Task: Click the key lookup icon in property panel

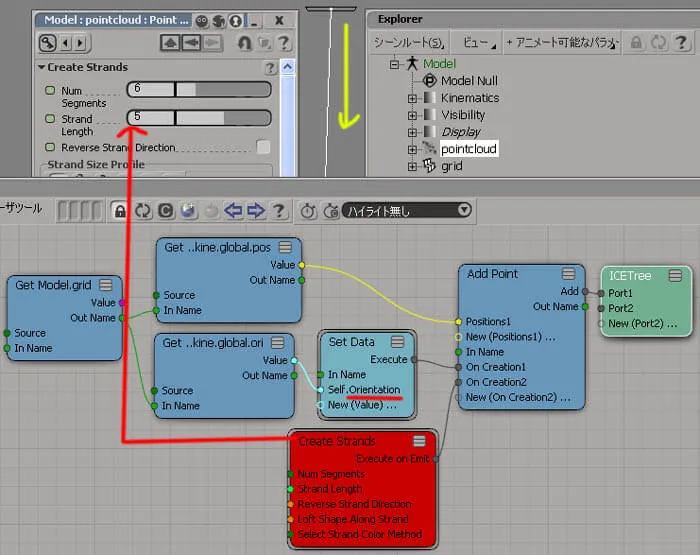Action: [47, 43]
